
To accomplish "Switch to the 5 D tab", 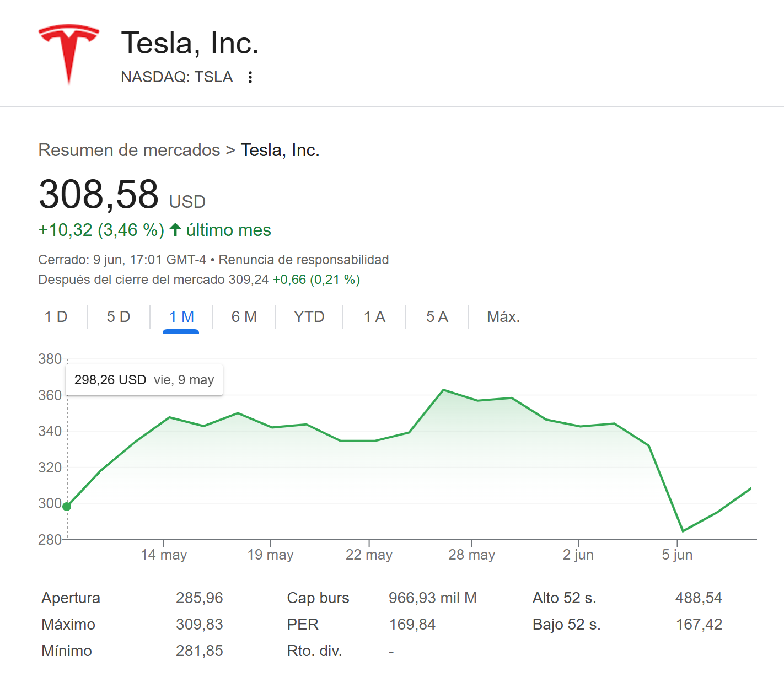I will pyautogui.click(x=119, y=317).
